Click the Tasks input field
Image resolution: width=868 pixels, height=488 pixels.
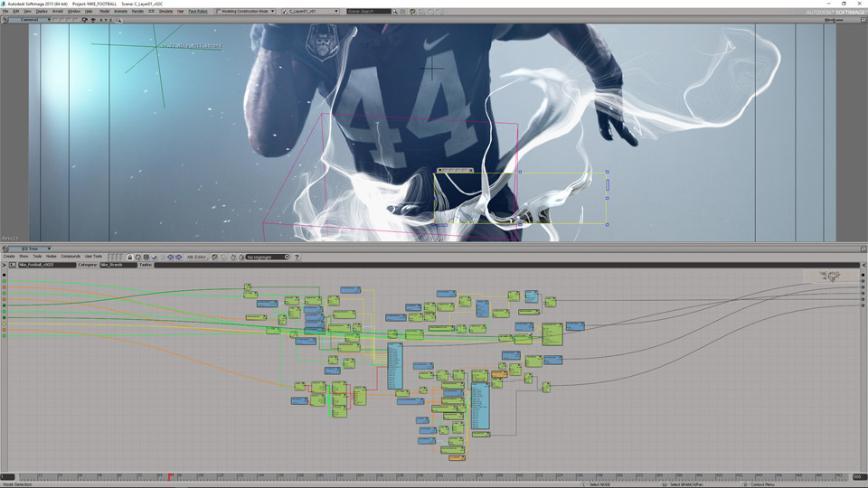[x=506, y=265]
